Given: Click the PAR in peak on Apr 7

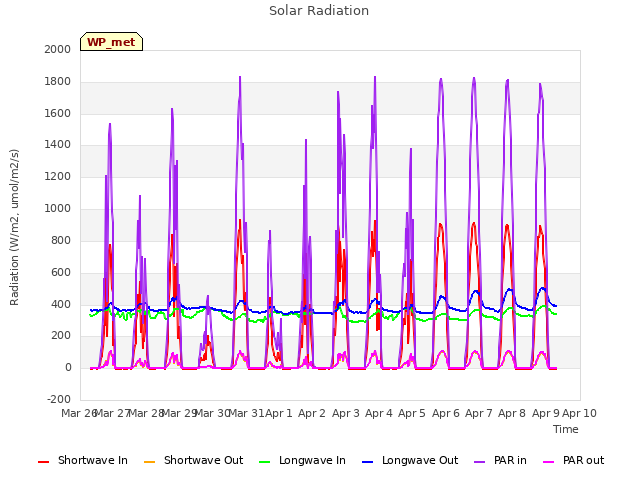Looking at the screenshot, I should [x=474, y=78].
